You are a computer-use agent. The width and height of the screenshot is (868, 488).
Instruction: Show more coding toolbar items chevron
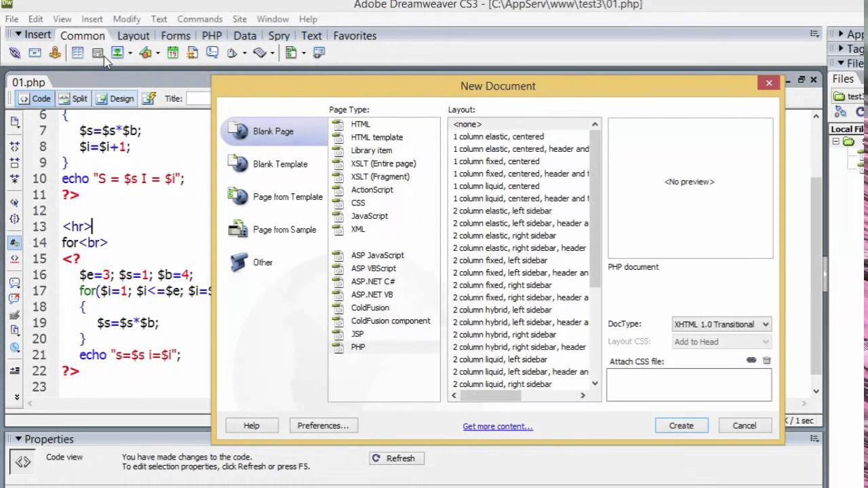pos(17,396)
